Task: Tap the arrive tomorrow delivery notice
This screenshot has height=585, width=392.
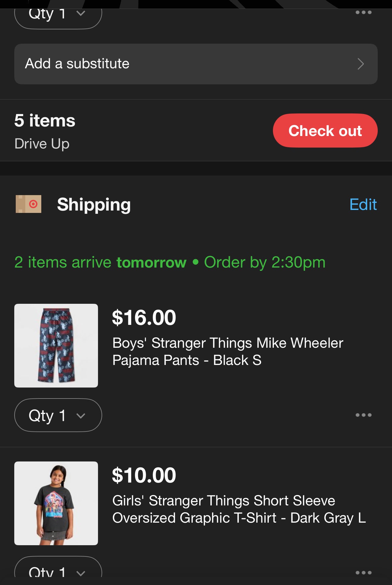Action: [170, 262]
